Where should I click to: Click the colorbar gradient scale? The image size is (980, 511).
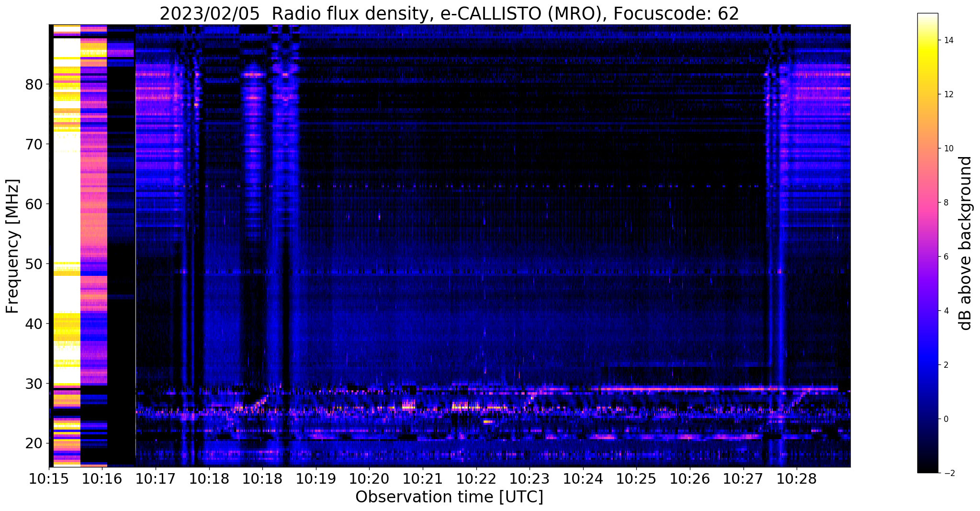point(927,243)
